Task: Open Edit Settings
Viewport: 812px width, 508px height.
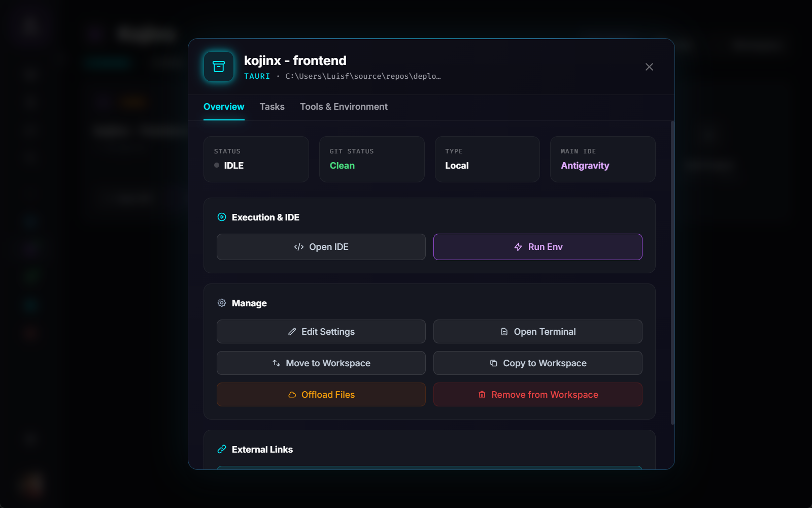Action: click(x=321, y=332)
